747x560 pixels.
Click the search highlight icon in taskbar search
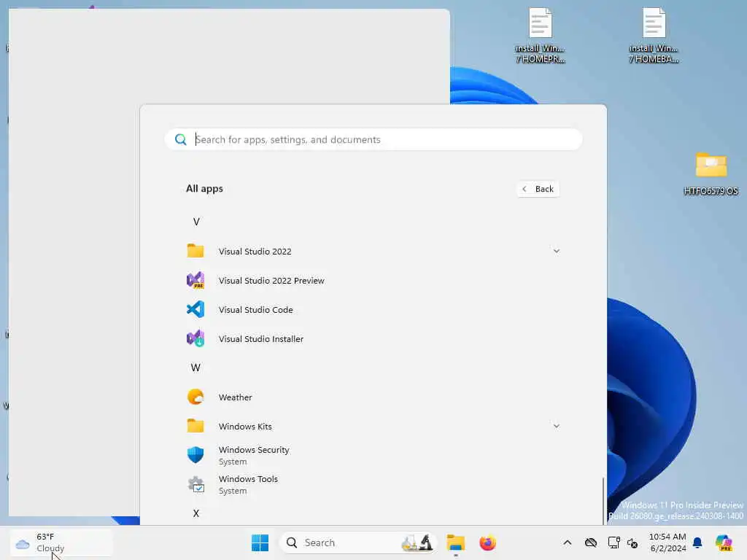(x=417, y=542)
